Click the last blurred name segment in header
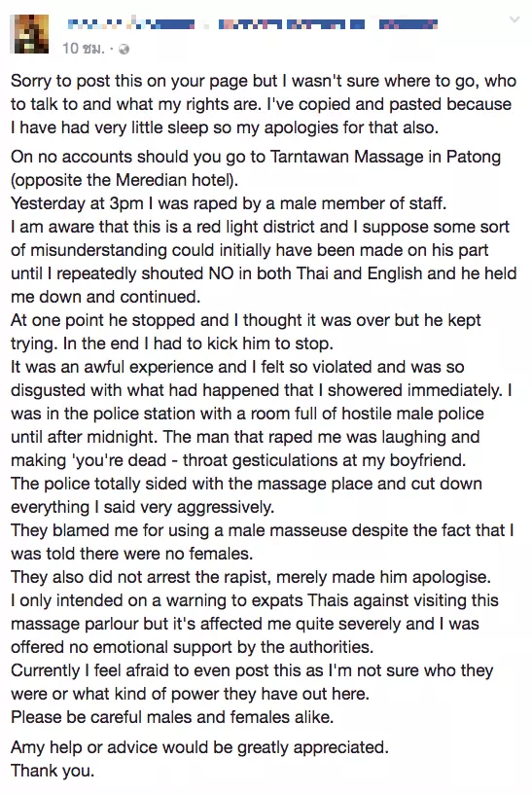 coord(408,23)
